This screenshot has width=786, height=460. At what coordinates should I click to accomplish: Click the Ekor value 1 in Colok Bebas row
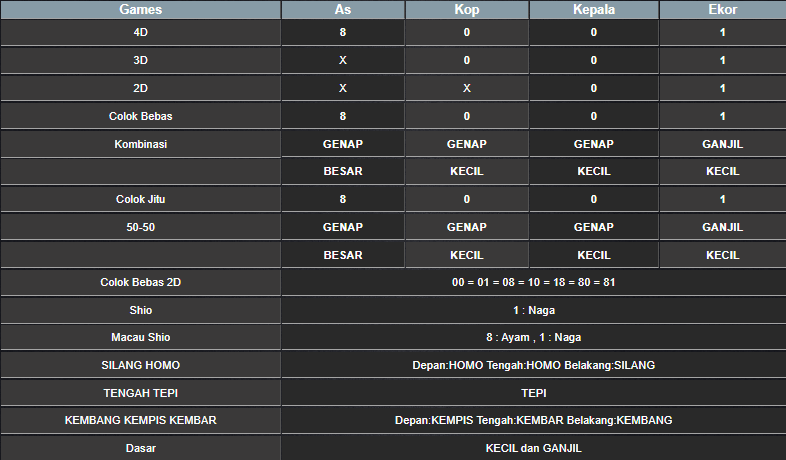coord(722,116)
